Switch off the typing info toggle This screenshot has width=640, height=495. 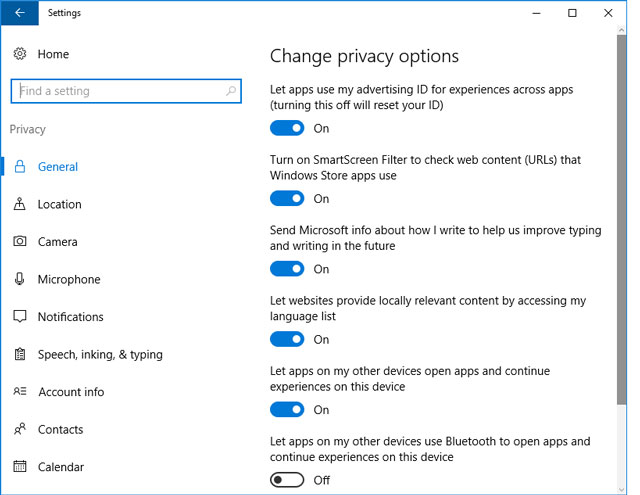pyautogui.click(x=287, y=269)
